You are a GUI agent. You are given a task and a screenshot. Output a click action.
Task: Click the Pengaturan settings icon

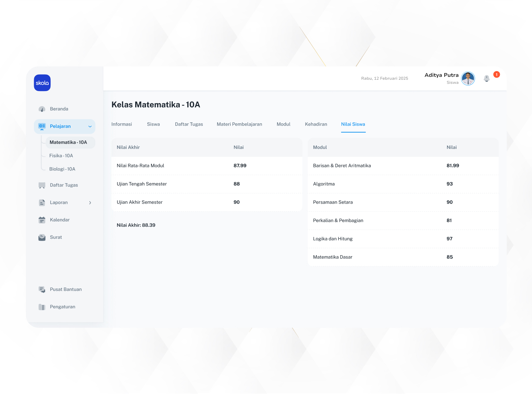(42, 307)
